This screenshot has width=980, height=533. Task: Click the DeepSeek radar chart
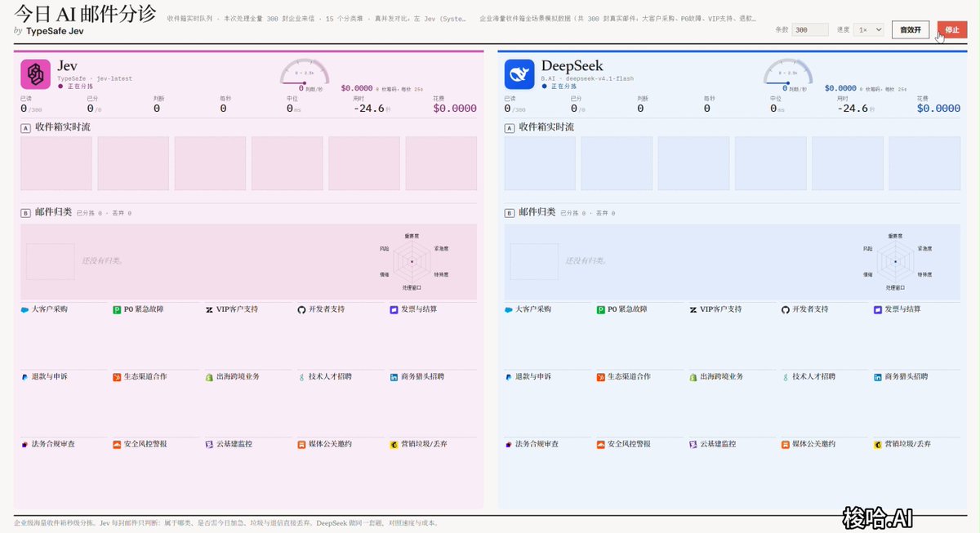tap(896, 261)
